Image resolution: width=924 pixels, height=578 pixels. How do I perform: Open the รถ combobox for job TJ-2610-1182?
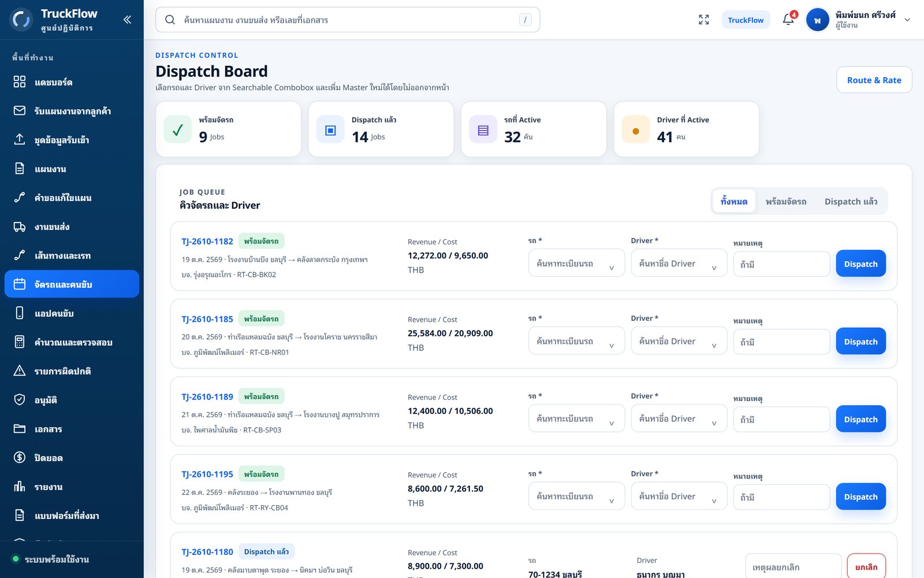point(576,263)
